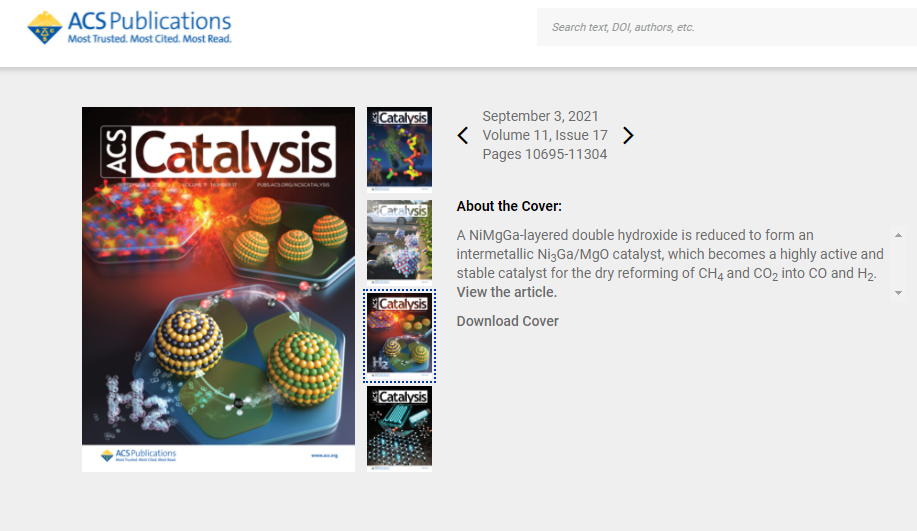Image resolution: width=917 pixels, height=531 pixels.
Task: Select the first cover thumbnail with molecule
Action: (399, 149)
